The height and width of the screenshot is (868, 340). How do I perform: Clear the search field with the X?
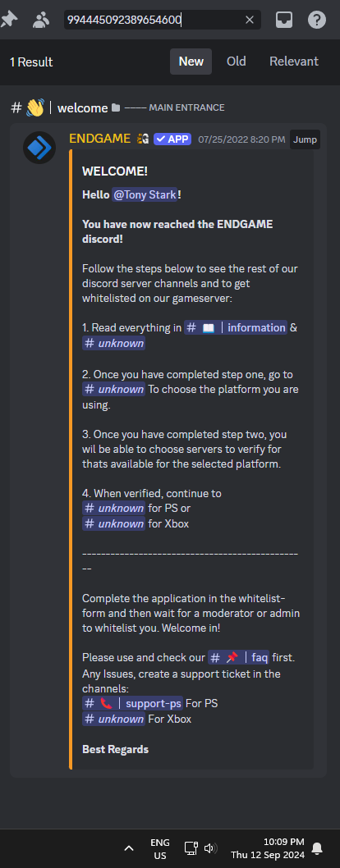[250, 20]
